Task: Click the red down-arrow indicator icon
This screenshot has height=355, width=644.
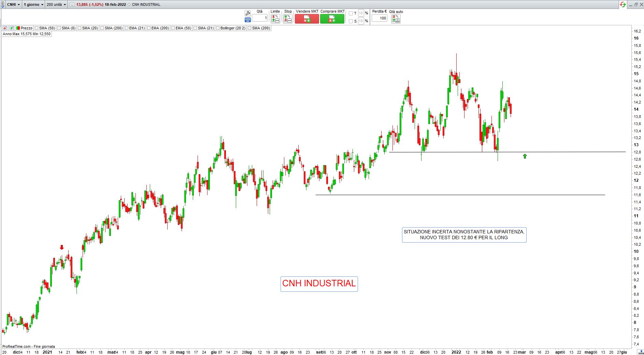Action: click(x=5, y=28)
